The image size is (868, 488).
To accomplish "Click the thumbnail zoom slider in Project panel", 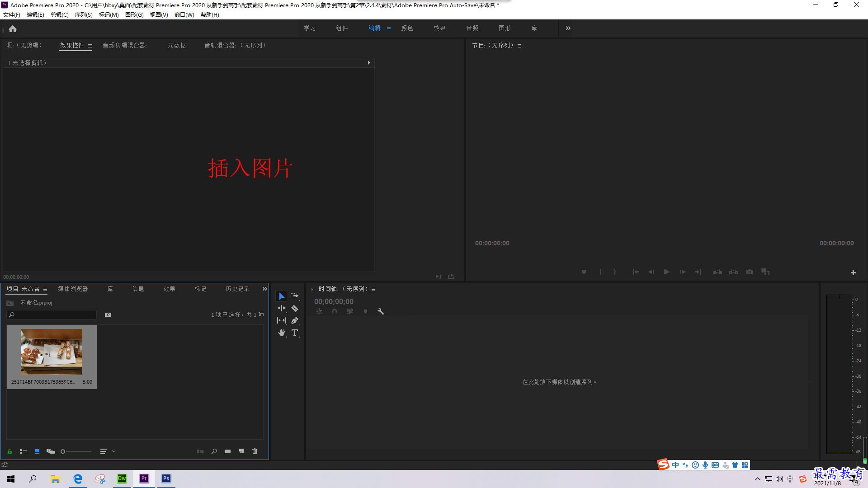I will [x=76, y=451].
